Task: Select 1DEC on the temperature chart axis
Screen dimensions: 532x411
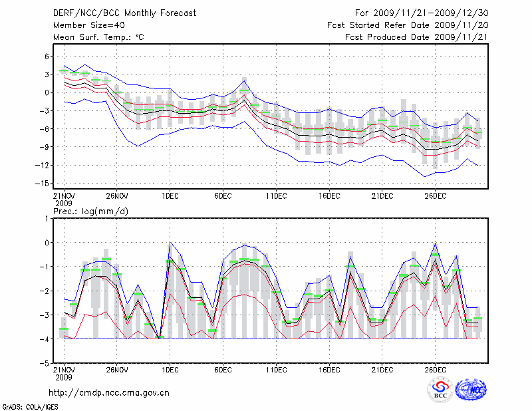Action: 170,196
